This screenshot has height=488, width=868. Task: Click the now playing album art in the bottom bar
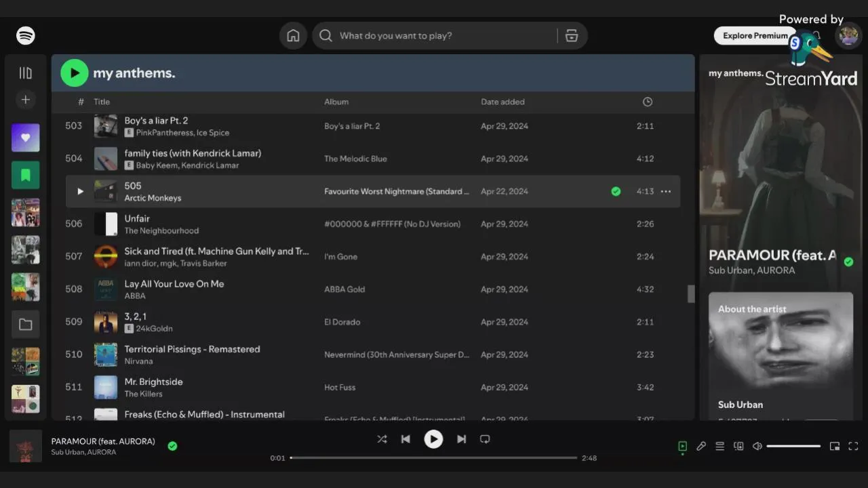(26, 446)
